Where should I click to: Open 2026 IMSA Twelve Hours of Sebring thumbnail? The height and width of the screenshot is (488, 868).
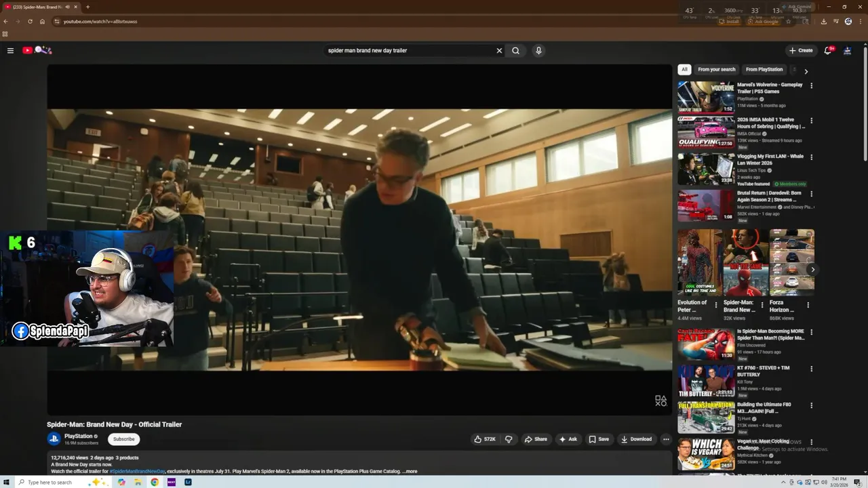(706, 132)
